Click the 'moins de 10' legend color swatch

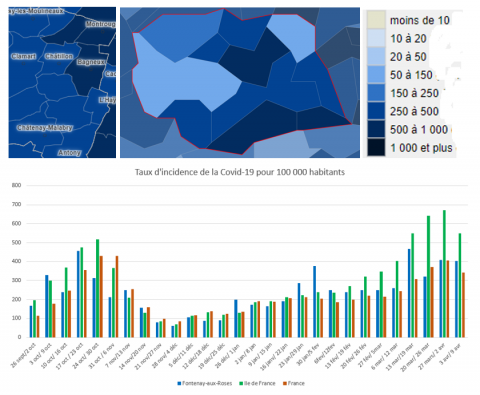click(376, 20)
